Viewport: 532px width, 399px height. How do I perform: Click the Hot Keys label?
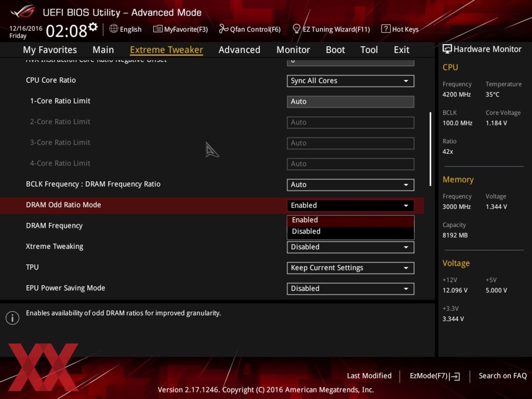tap(405, 29)
